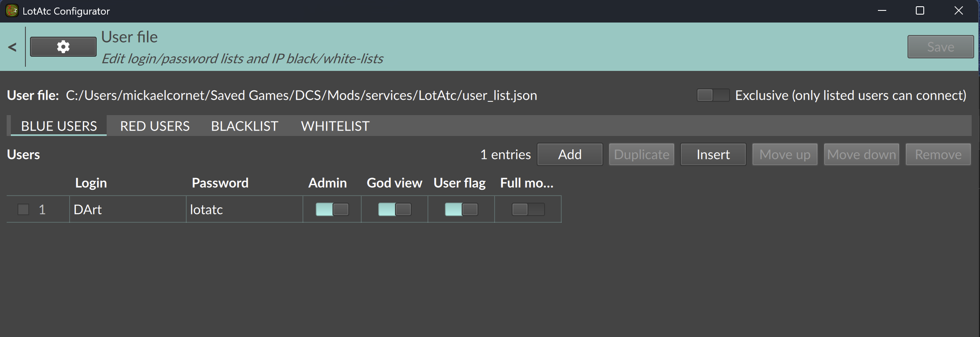Screen dimensions: 980x337
Task: Click the Move up button
Action: pos(785,155)
